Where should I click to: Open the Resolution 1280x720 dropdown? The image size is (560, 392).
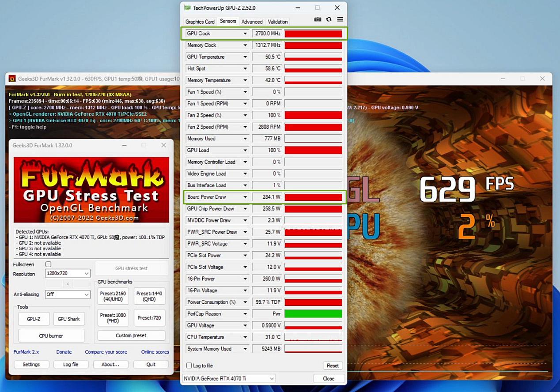pos(68,274)
